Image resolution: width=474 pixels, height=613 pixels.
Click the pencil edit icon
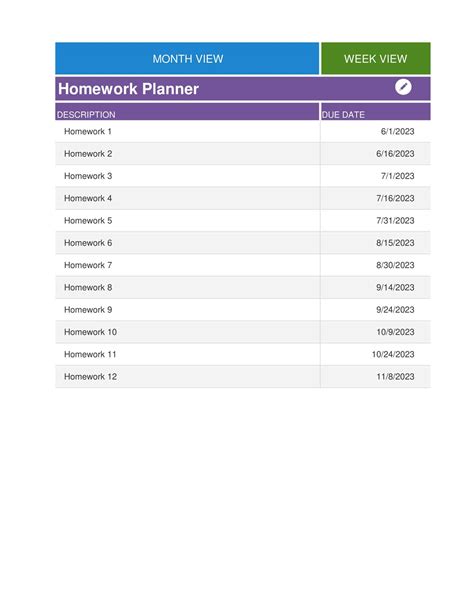point(403,87)
